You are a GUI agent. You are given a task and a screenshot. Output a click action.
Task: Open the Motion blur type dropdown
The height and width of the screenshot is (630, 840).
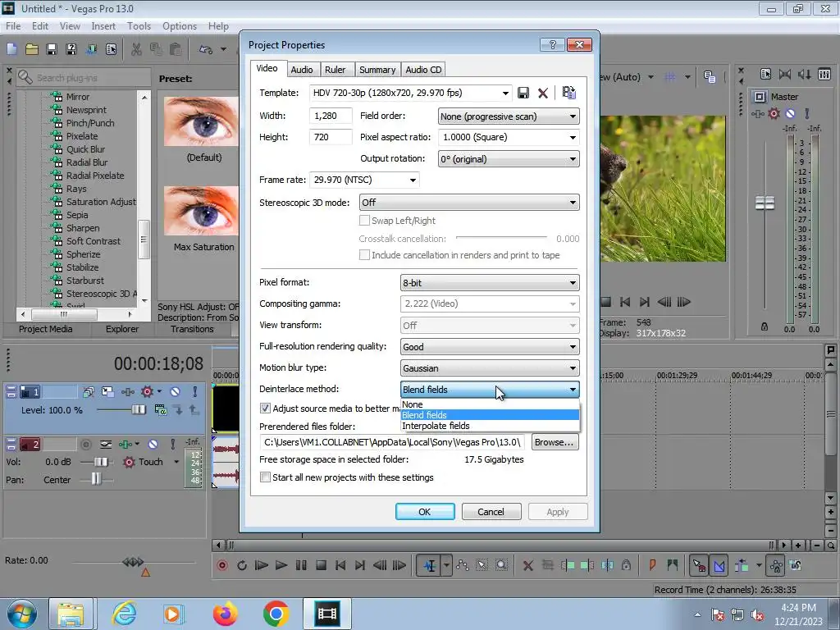(490, 368)
